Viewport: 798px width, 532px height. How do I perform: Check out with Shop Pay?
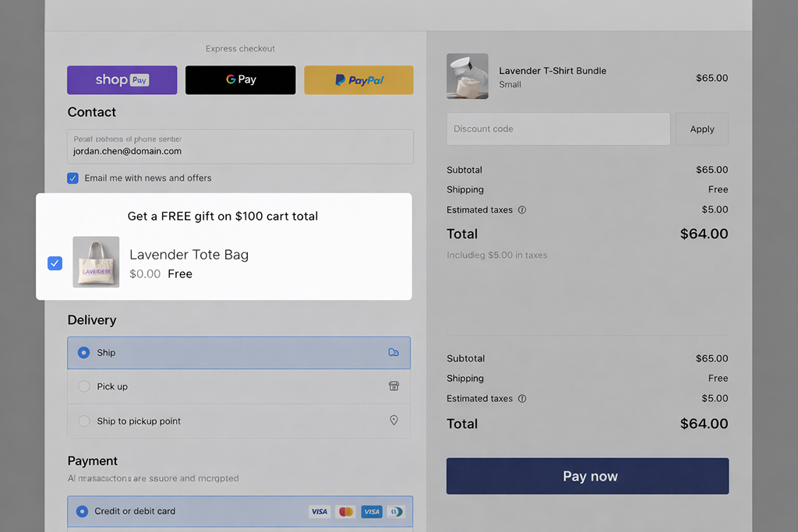122,80
